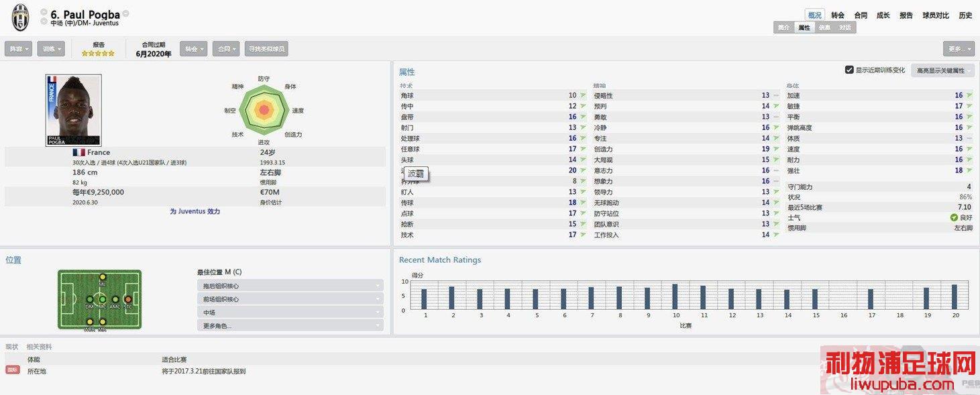Click the STC position dot on the pitch
Screen dimensions: 980x395
127,299
